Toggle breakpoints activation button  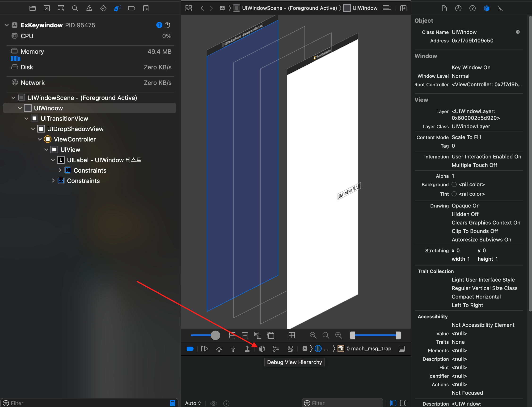tap(190, 349)
